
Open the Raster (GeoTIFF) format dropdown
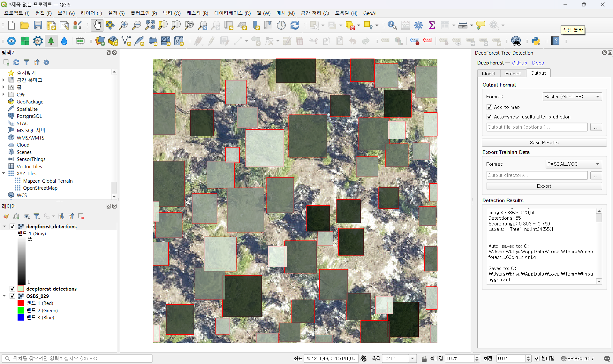[x=572, y=97]
